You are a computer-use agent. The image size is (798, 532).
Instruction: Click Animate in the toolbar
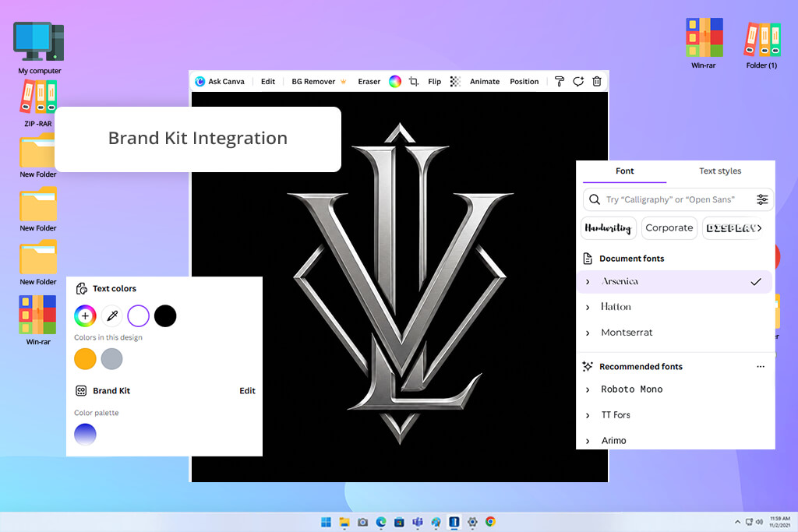(x=485, y=81)
